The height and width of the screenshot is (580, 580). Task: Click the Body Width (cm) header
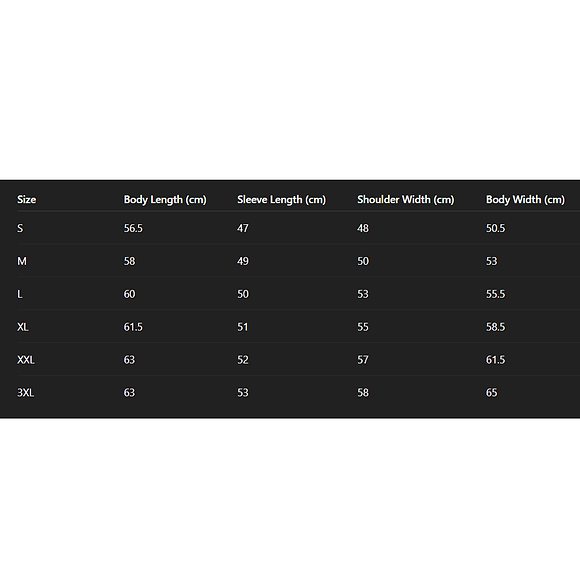pyautogui.click(x=525, y=200)
